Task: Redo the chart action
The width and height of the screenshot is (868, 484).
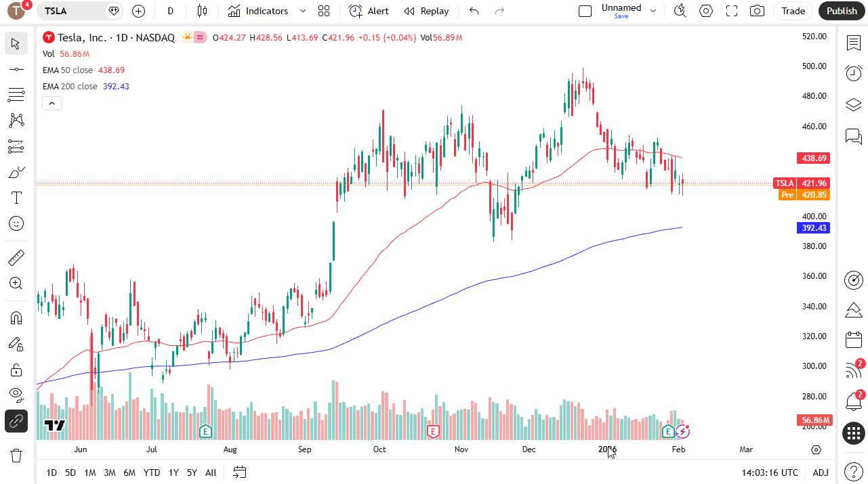Action: coord(499,11)
